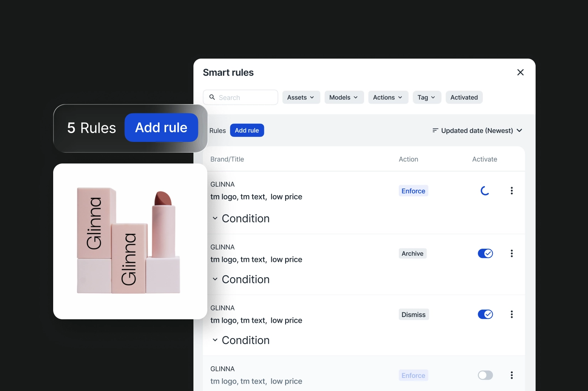Click the loading spinner on the first rule
588x391 pixels.
[x=484, y=190]
